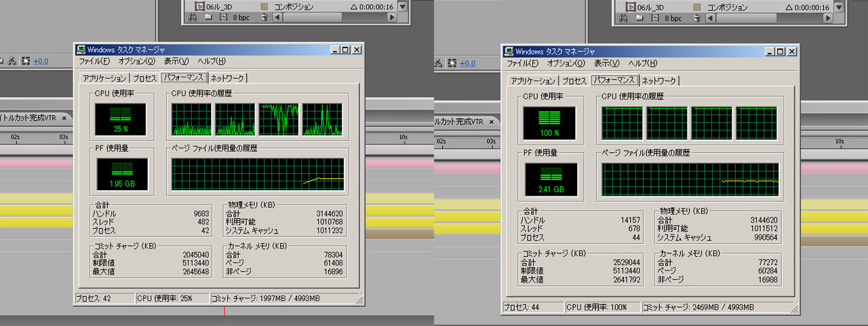Switch to ネットワーク tab in 25% CPU Task Manager
Image resolution: width=868 pixels, height=326 pixels.
(228, 78)
